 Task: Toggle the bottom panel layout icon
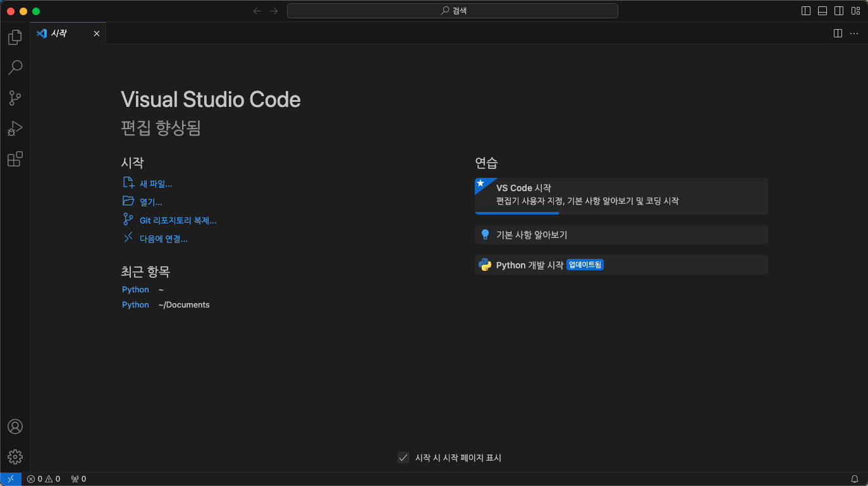822,11
